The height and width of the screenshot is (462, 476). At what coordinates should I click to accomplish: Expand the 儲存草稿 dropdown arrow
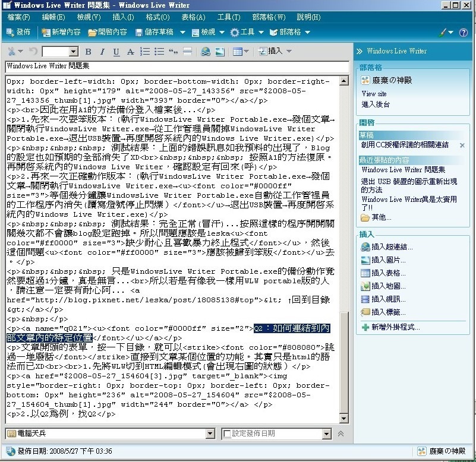pos(182,32)
